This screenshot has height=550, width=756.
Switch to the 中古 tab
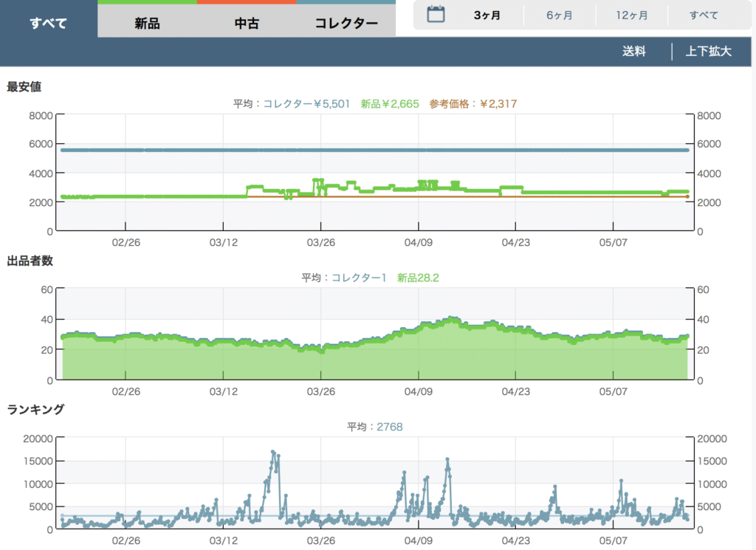247,24
